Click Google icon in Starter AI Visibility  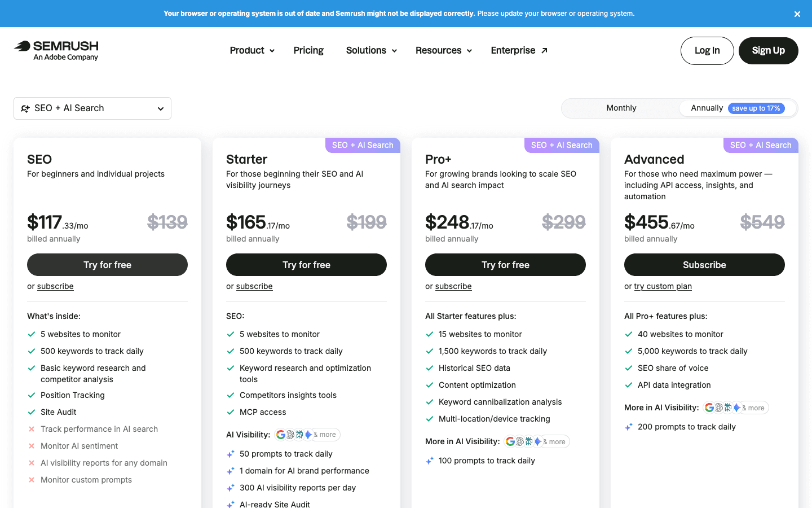(x=281, y=435)
